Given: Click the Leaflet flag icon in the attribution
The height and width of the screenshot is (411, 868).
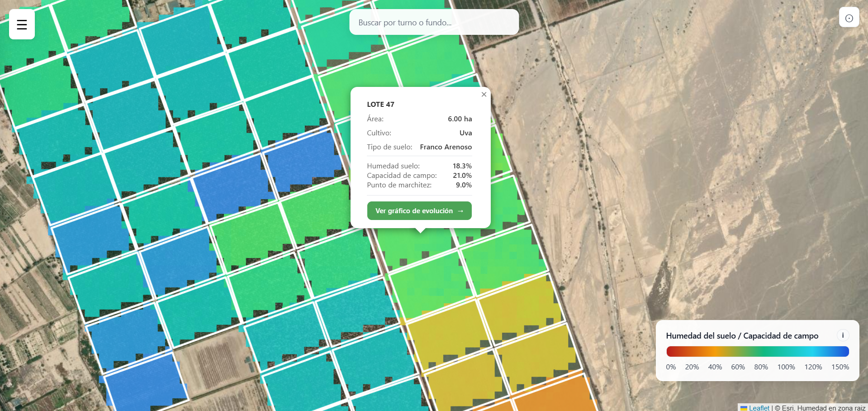Looking at the screenshot, I should pos(744,408).
